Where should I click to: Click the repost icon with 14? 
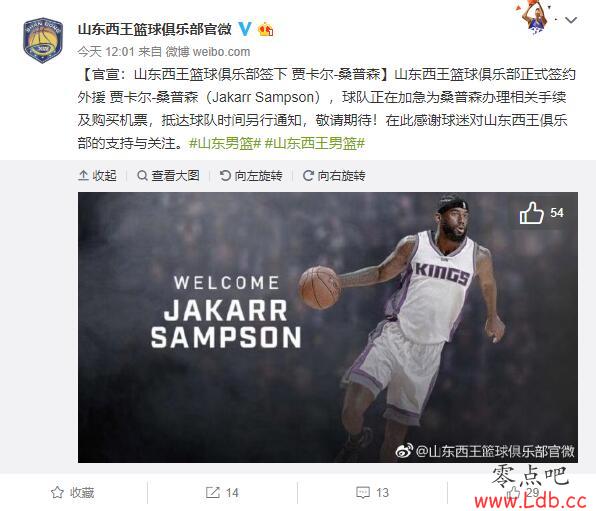(222, 493)
